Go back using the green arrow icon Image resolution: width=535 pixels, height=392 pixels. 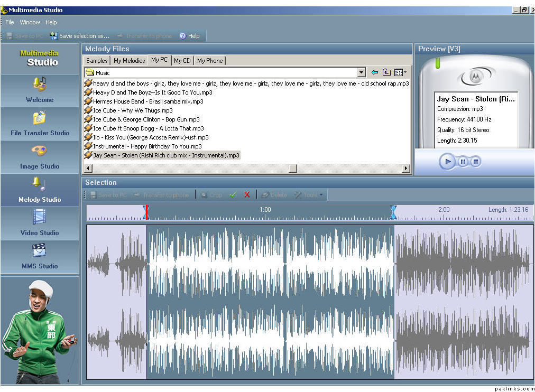point(375,72)
